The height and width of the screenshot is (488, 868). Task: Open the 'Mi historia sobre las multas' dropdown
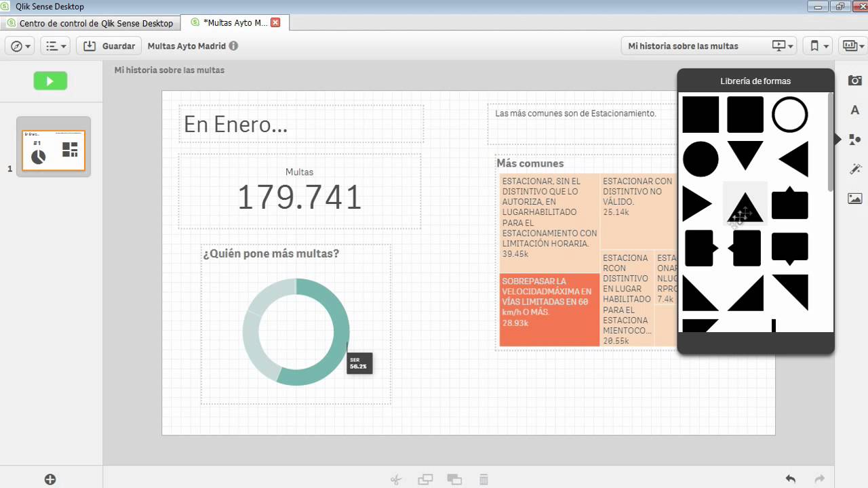coord(710,46)
